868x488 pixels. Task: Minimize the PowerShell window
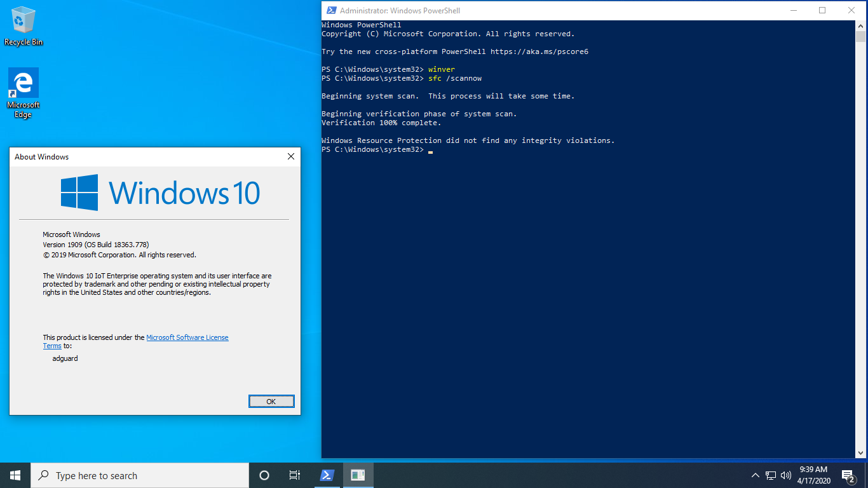tap(793, 10)
